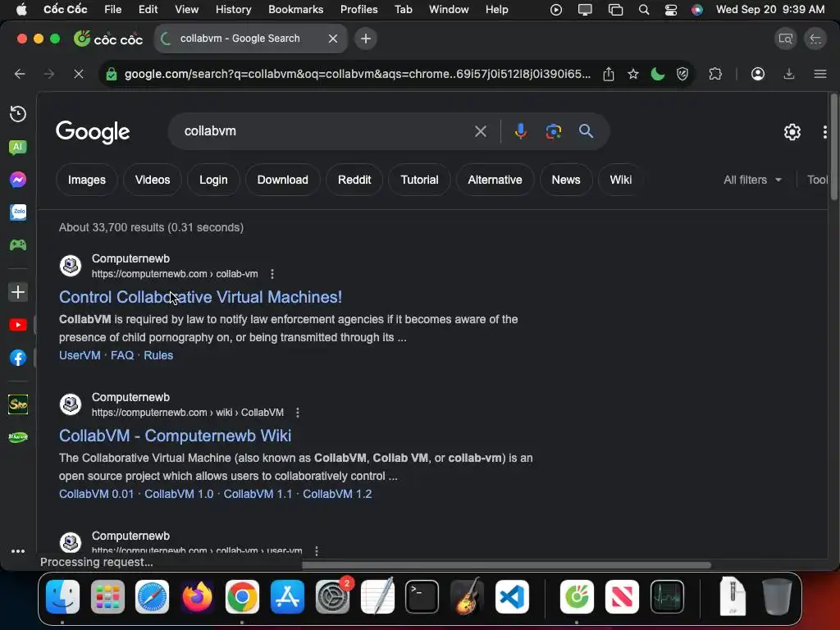The image size is (840, 630).
Task: Bookmark this page with star icon
Action: point(633,74)
